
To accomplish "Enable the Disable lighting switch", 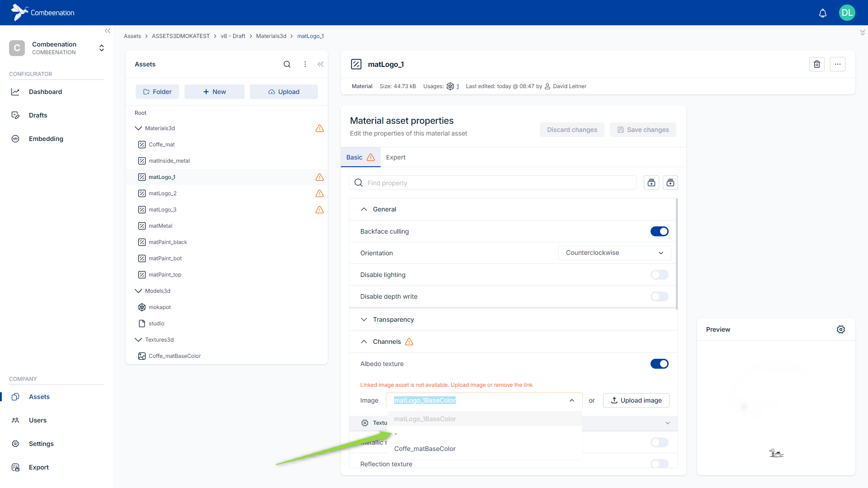I will (x=659, y=275).
